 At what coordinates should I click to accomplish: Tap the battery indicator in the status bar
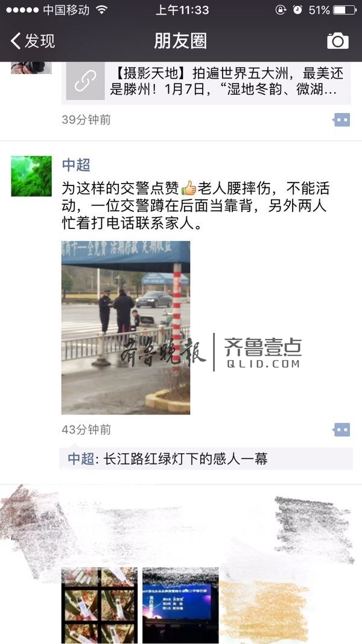[345, 10]
